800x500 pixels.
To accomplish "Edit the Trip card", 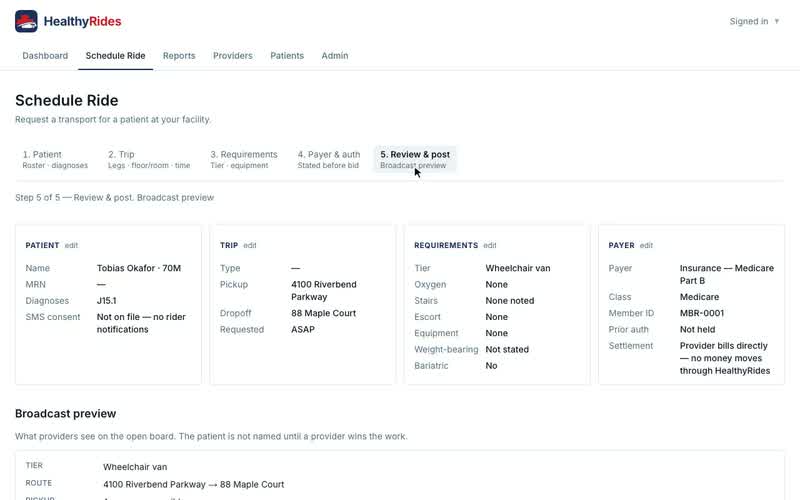I will click(250, 245).
